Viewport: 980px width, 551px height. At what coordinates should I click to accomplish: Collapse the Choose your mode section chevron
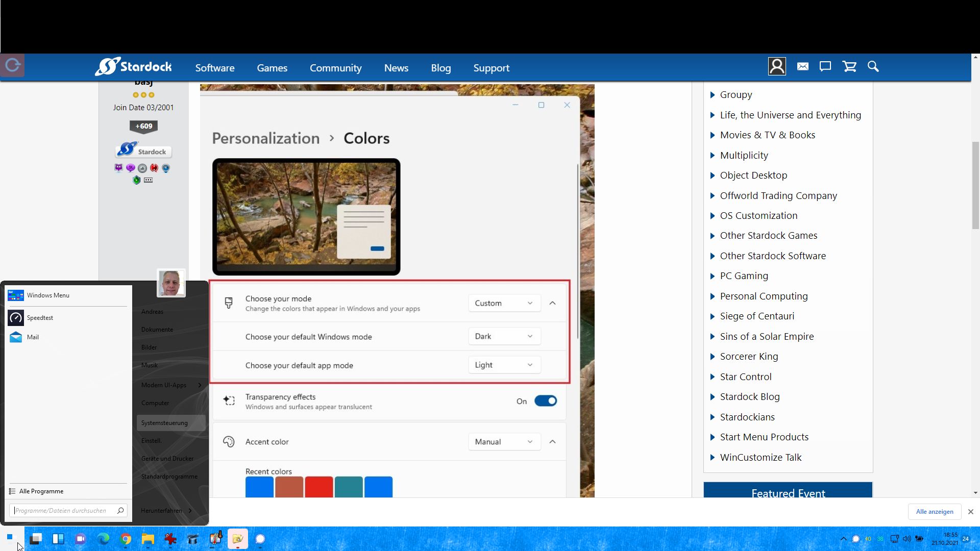click(552, 303)
